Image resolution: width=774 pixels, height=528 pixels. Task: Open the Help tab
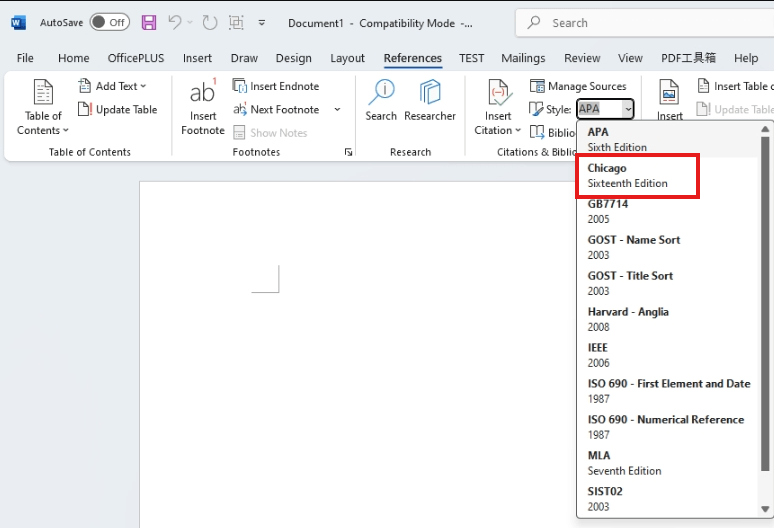(x=745, y=58)
